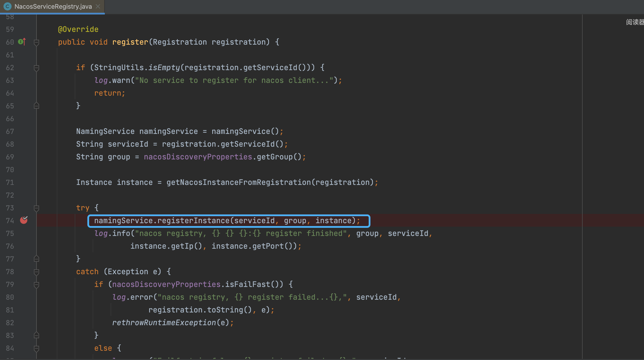644x360 pixels.
Task: Click line number 67 in gutter
Action: [10, 131]
